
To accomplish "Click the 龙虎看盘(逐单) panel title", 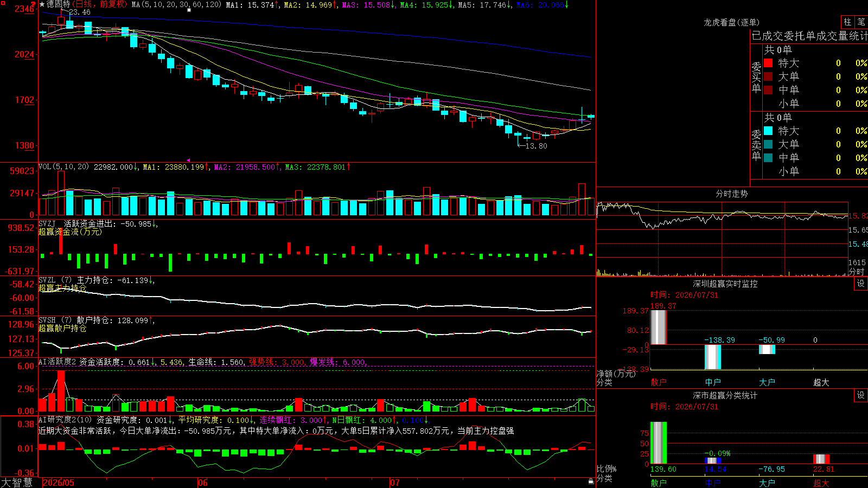I will click(x=732, y=22).
